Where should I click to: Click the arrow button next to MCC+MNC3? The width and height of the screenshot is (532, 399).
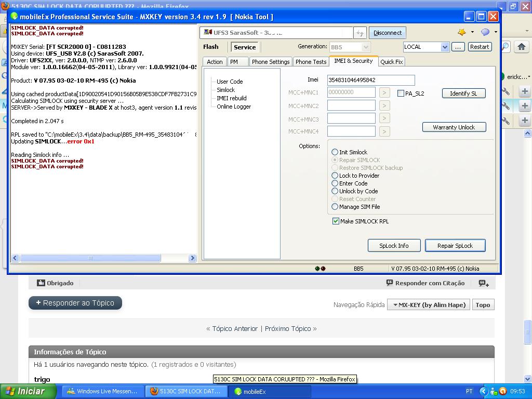click(384, 118)
